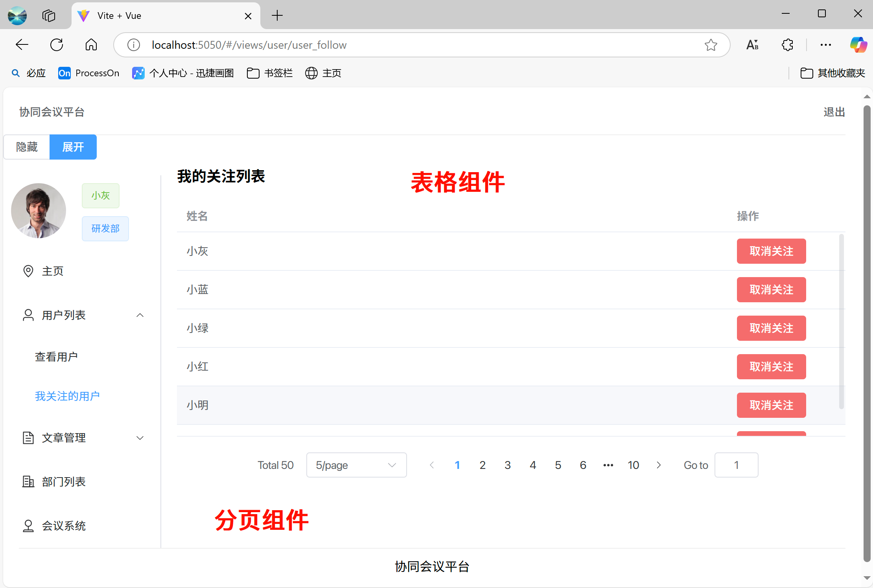This screenshot has height=588, width=873.
Task: Click the read aloud font icon
Action: [x=752, y=45]
